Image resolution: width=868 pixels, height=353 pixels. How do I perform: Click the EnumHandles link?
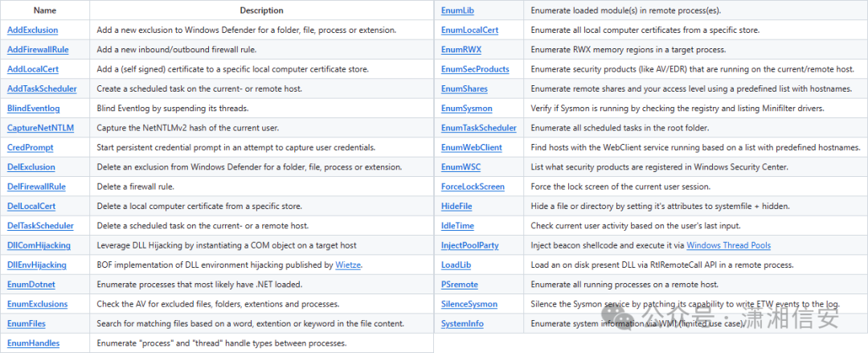[34, 343]
